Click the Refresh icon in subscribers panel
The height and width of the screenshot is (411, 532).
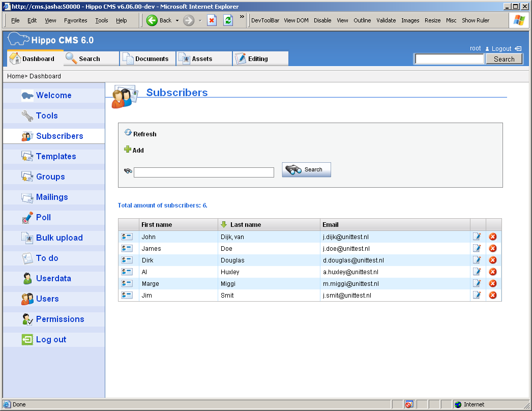128,132
